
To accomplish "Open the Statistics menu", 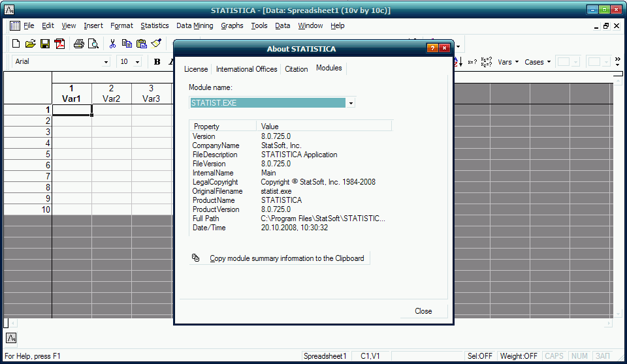I will coord(155,26).
